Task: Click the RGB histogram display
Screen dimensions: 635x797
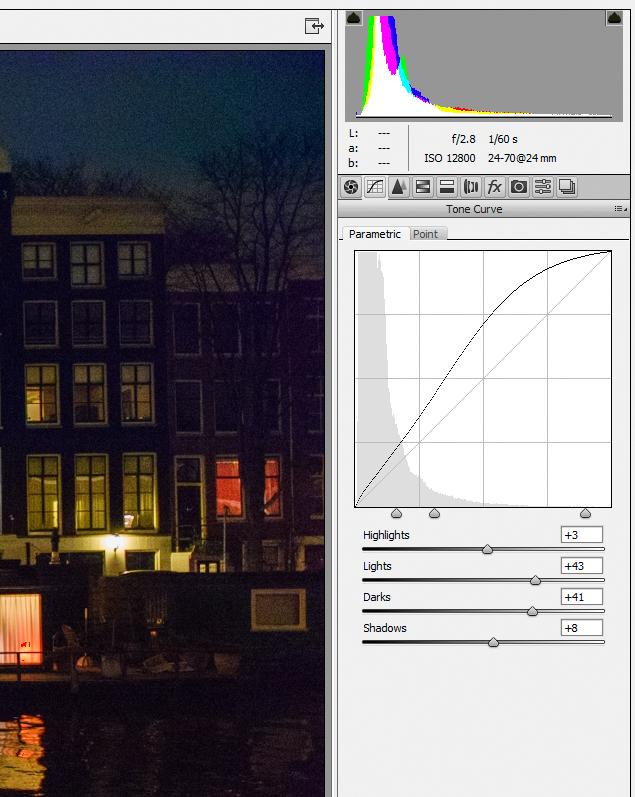Action: pyautogui.click(x=484, y=66)
